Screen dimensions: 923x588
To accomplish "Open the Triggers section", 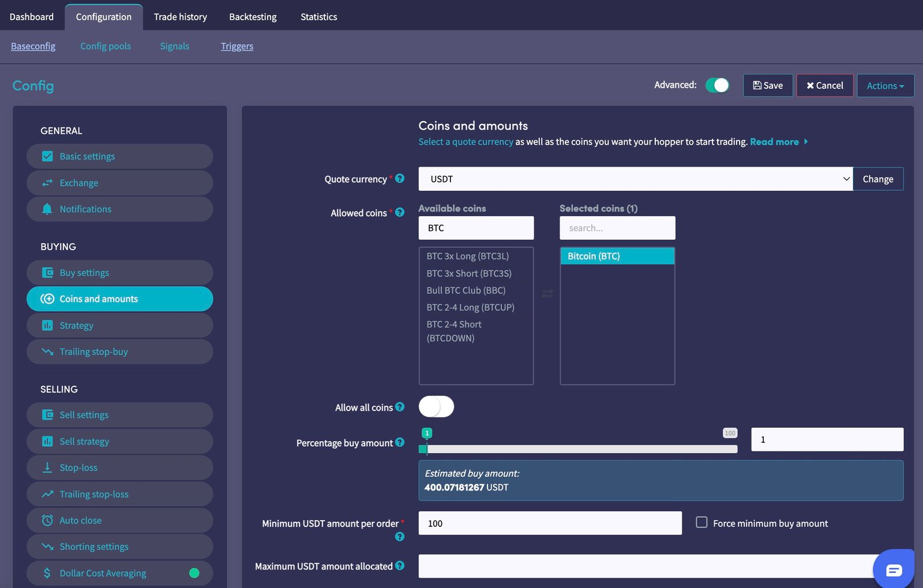I will [237, 46].
